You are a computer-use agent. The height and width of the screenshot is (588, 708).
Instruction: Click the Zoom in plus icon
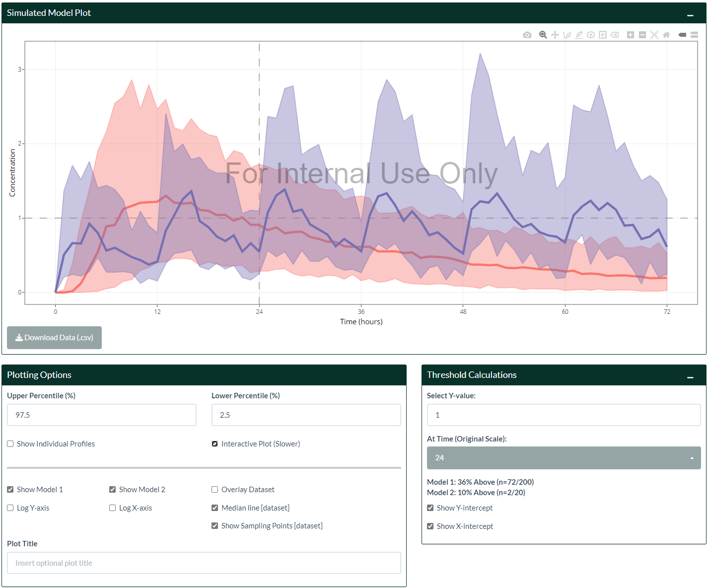(x=631, y=35)
